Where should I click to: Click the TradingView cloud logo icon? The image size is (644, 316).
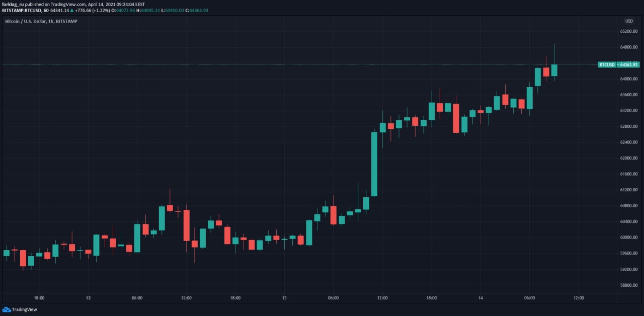click(x=7, y=309)
